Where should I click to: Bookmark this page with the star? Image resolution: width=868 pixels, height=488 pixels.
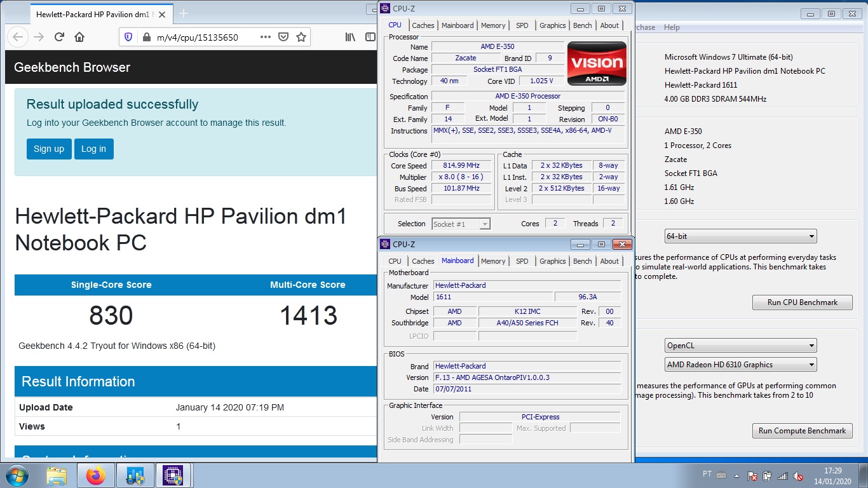(301, 37)
